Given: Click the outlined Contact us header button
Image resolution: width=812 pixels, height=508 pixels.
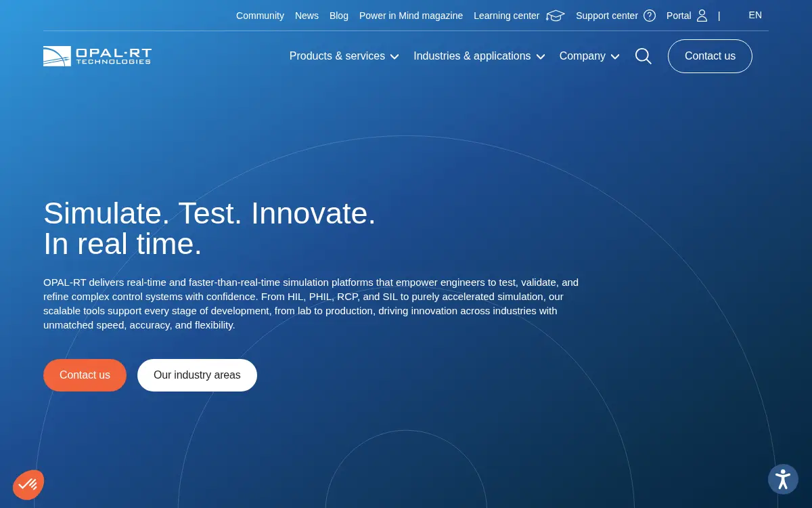Looking at the screenshot, I should [x=710, y=56].
